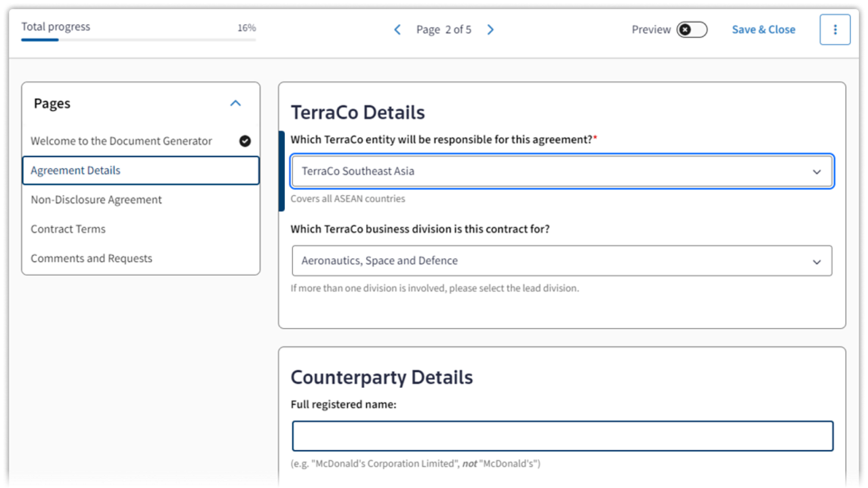Click the completed checkmark beside Welcome page
The image size is (868, 488).
(x=245, y=141)
